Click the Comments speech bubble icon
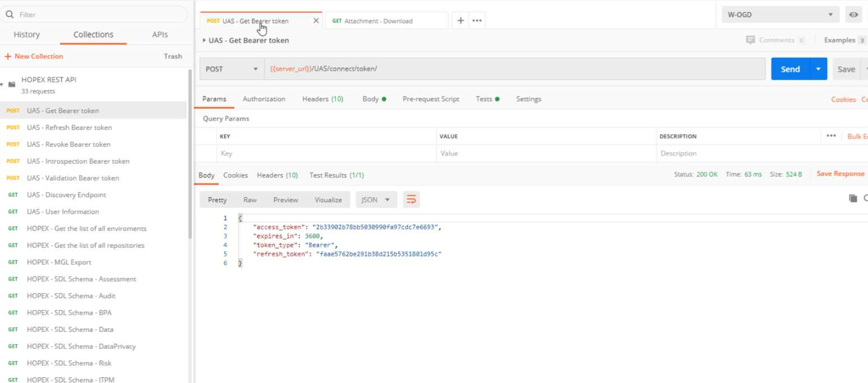This screenshot has height=383, width=868. point(750,40)
